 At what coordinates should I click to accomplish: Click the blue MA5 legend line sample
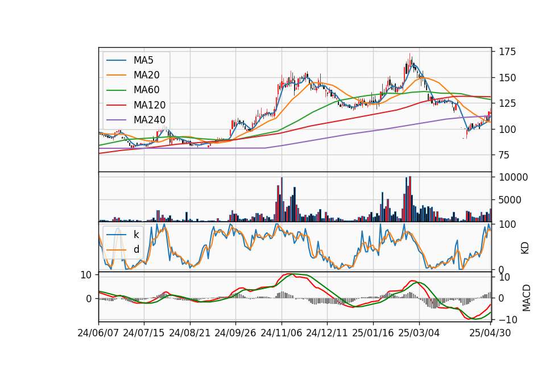point(116,60)
